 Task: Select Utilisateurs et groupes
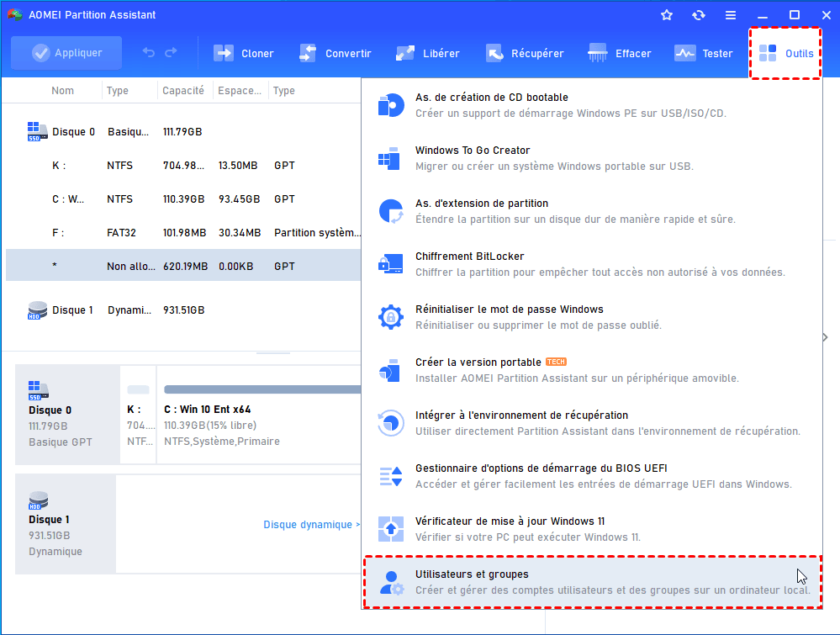pos(592,583)
